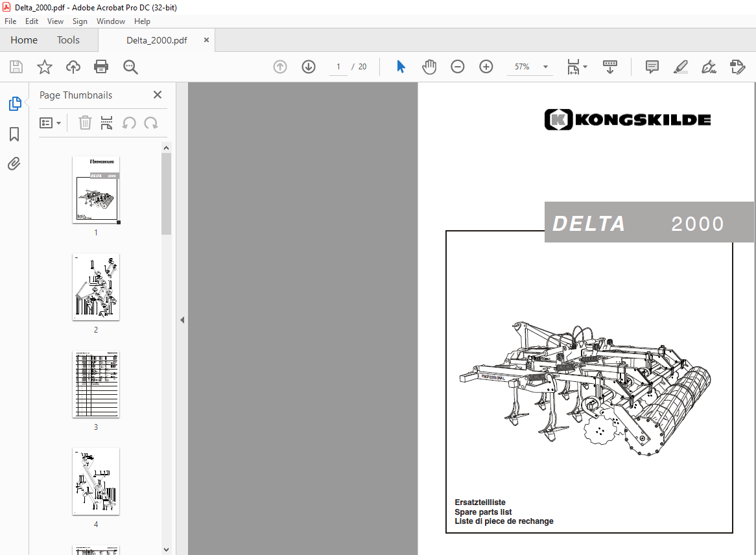This screenshot has height=555, width=756.
Task: Open the View menu
Action: pos(55,21)
